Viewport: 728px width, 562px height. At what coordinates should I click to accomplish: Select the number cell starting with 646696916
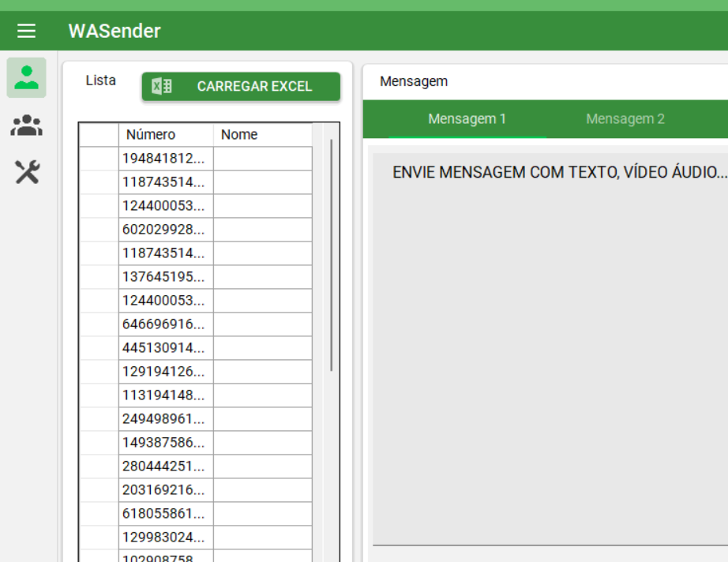tap(166, 324)
